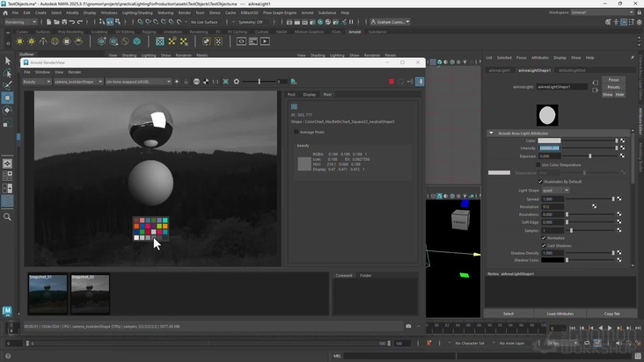Click the Show button in Attribute Editor
Image resolution: width=644 pixels, height=362 pixels.
pos(607,94)
